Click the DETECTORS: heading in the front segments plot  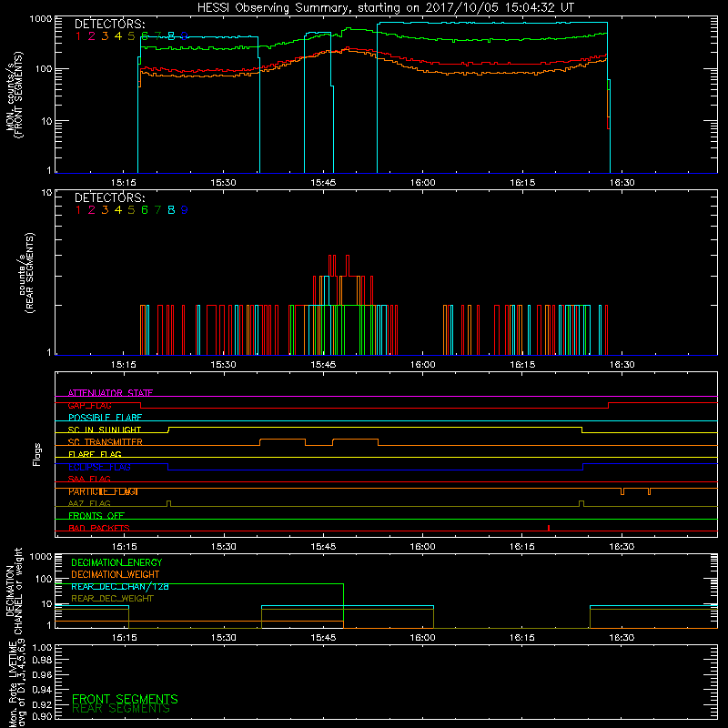pyautogui.click(x=110, y=25)
